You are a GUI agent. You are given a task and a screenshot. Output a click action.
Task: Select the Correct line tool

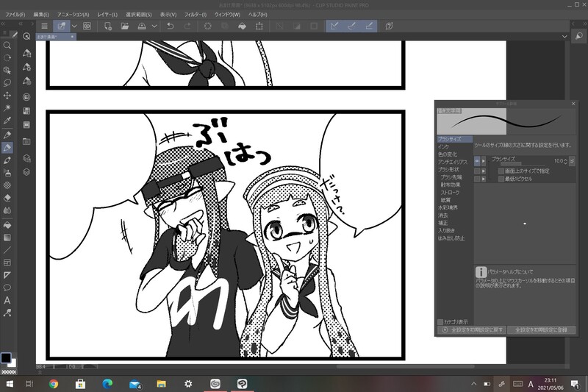7,313
